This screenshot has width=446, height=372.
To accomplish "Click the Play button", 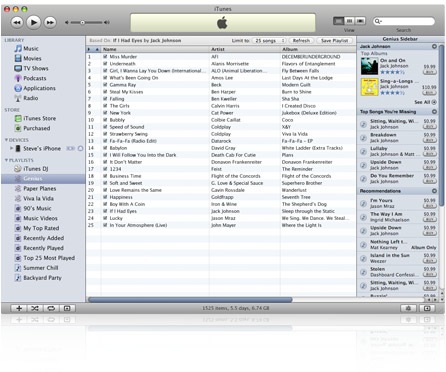I will pyautogui.click(x=33, y=22).
